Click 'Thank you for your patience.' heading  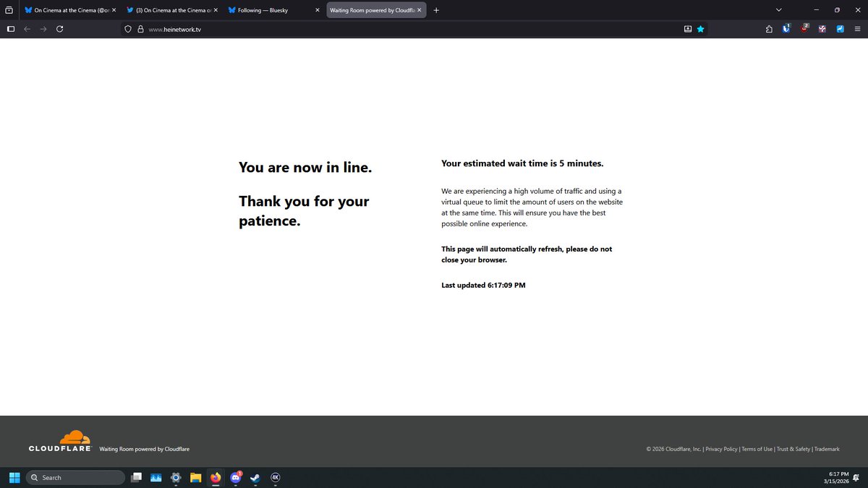(x=304, y=211)
